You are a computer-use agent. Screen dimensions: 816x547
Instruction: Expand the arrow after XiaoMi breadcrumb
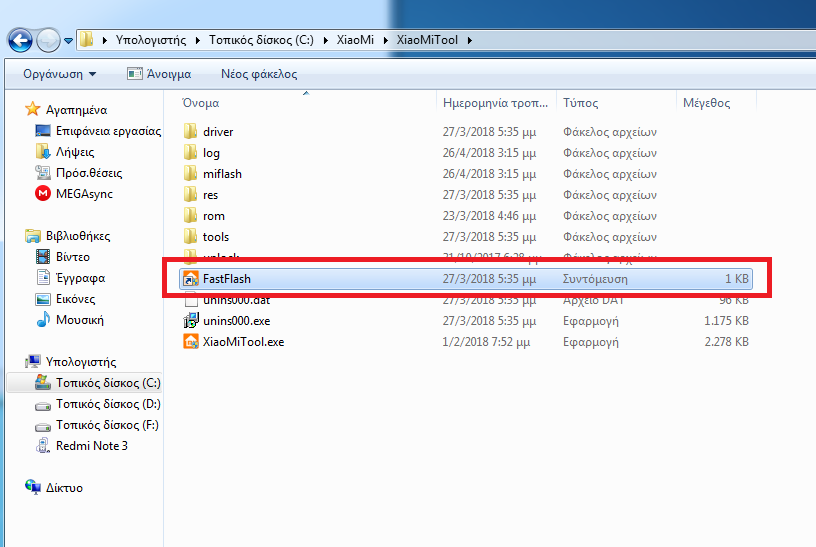(x=386, y=40)
